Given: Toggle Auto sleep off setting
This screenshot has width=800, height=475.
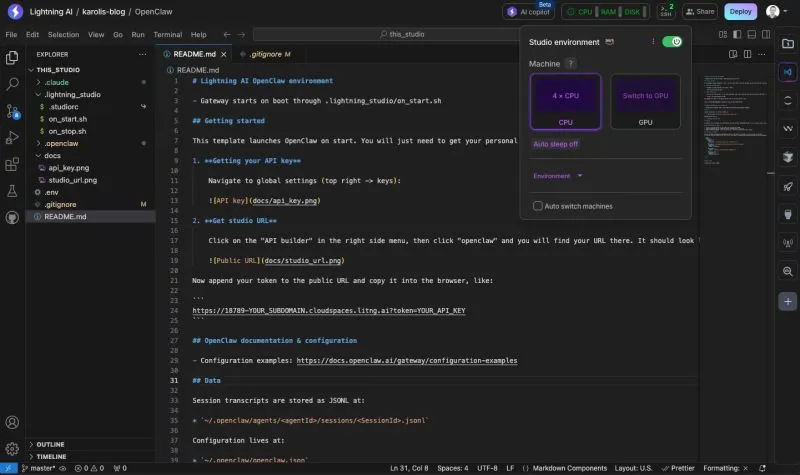Looking at the screenshot, I should (555, 144).
